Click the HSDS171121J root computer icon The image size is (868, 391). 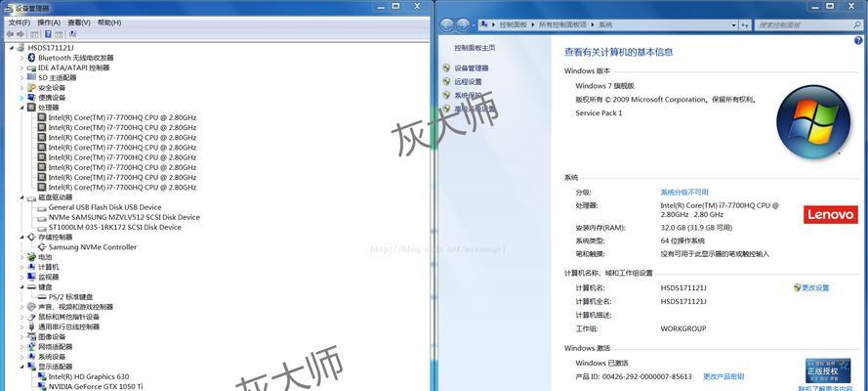pos(21,48)
